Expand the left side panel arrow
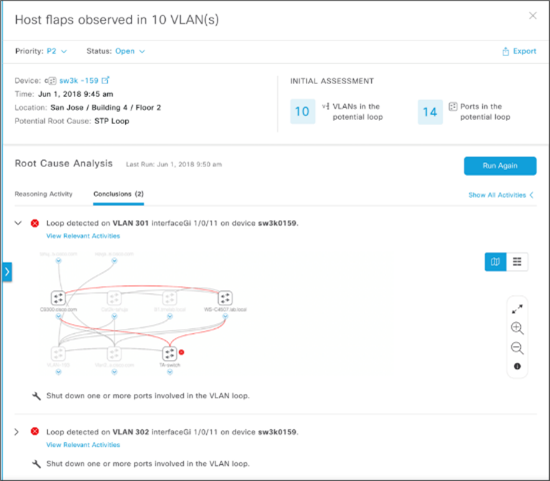550x481 pixels. [x=7, y=272]
